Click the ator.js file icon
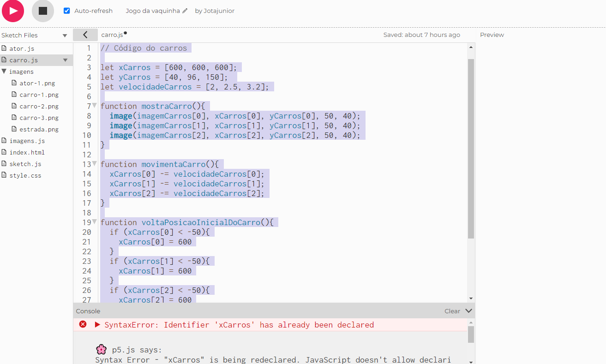This screenshot has height=364, width=606. pos(4,48)
